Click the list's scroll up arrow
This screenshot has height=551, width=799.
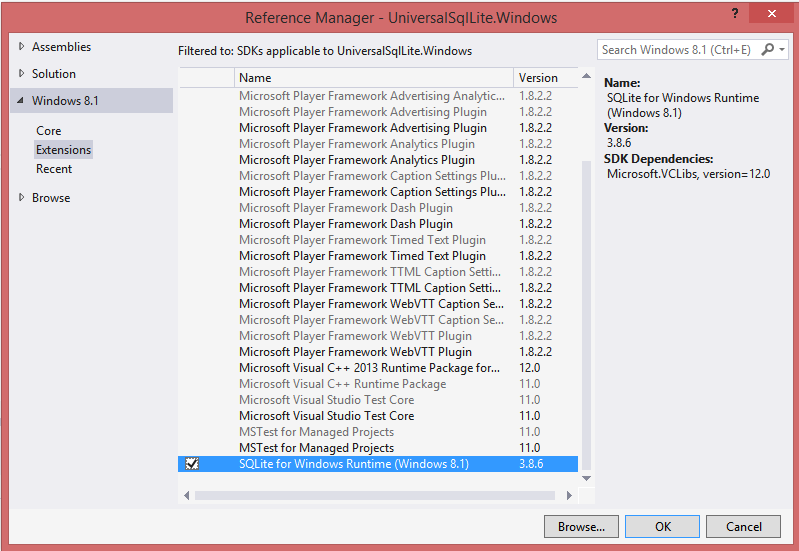tap(587, 76)
